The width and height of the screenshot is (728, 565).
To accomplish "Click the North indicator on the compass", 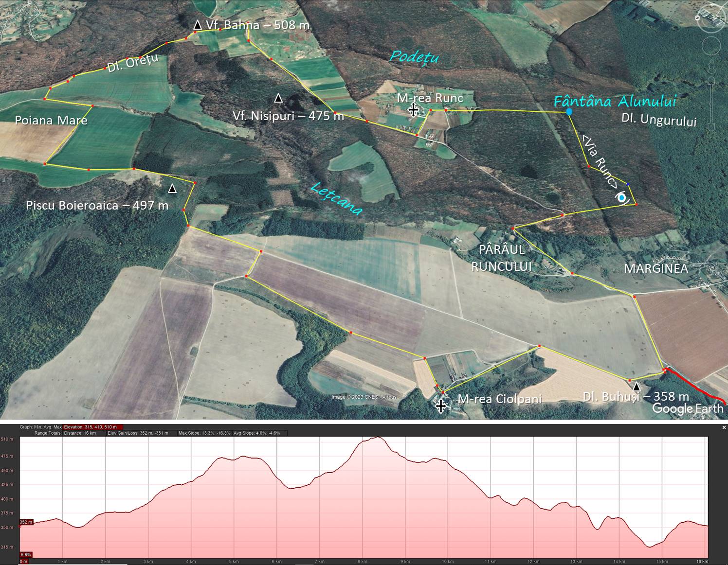I will [x=697, y=18].
